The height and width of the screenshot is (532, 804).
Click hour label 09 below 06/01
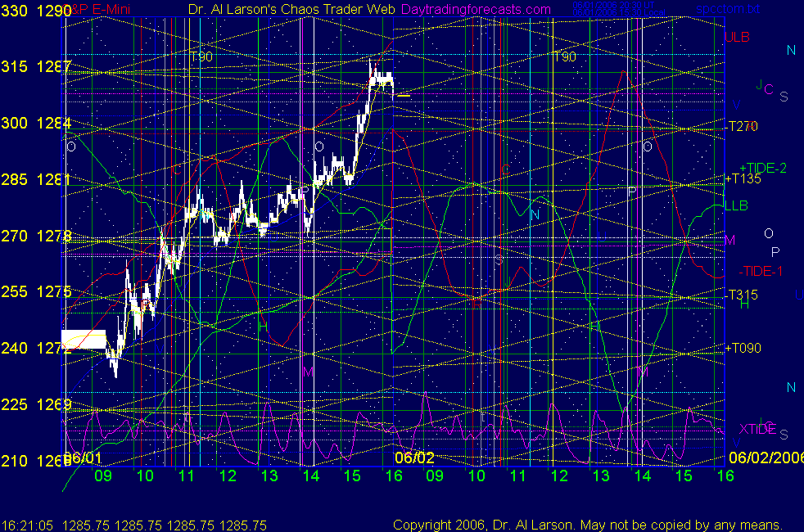[103, 476]
